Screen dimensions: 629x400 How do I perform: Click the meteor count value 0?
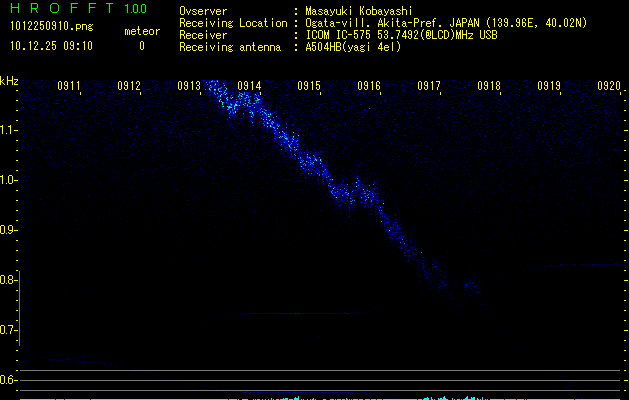142,46
